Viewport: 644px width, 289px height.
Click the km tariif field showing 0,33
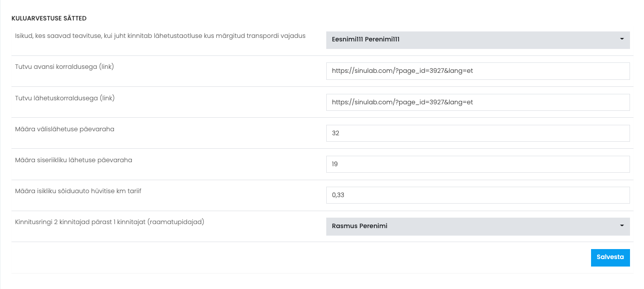click(478, 195)
